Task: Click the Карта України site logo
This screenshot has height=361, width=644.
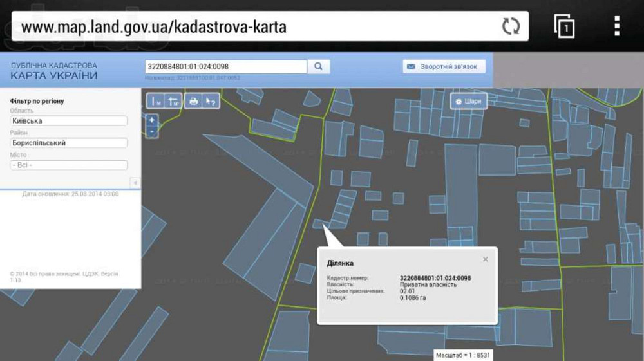Action: [x=54, y=71]
